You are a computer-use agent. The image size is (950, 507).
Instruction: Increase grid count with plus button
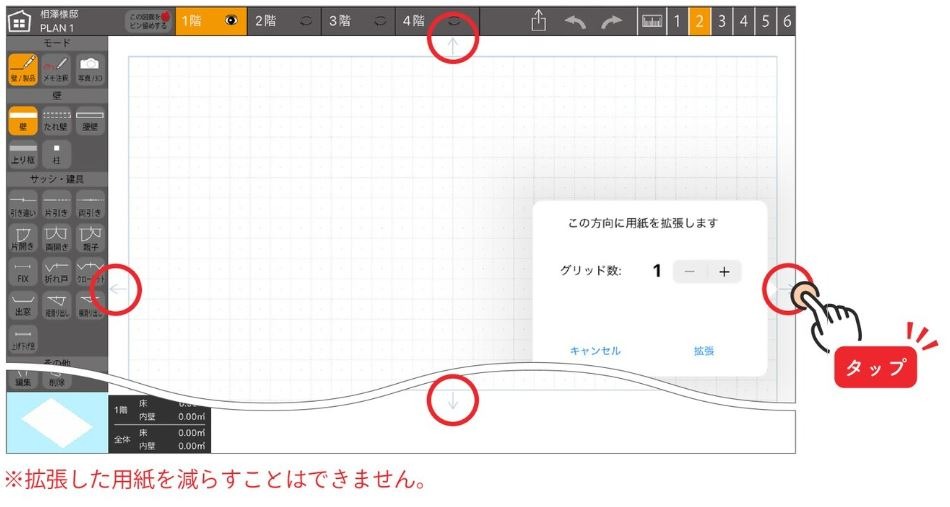pos(724,271)
